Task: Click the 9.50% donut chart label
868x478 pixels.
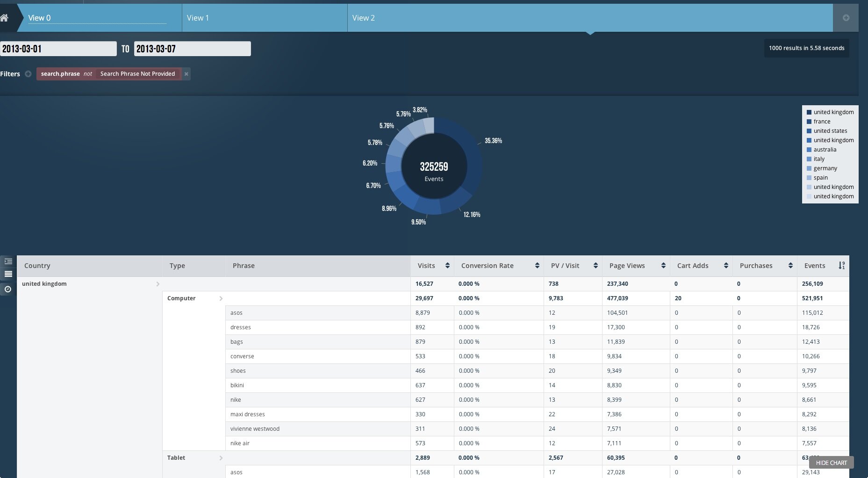Action: click(x=418, y=222)
